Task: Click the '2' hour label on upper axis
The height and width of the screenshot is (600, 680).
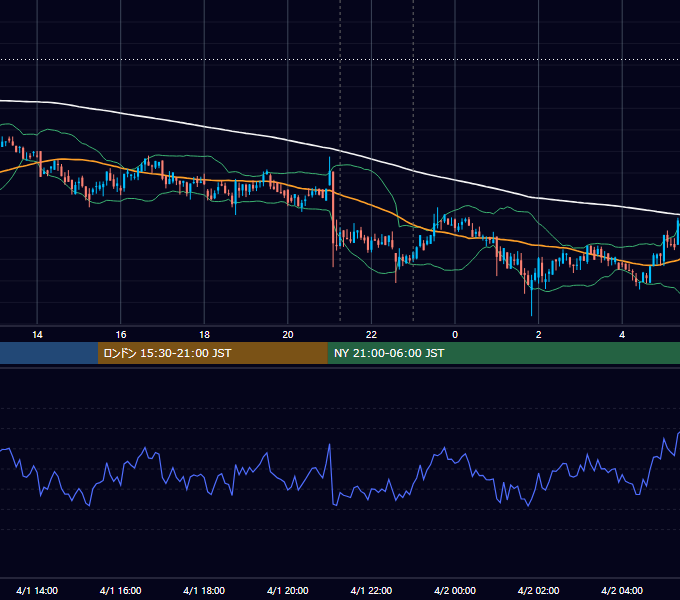Action: tap(539, 335)
